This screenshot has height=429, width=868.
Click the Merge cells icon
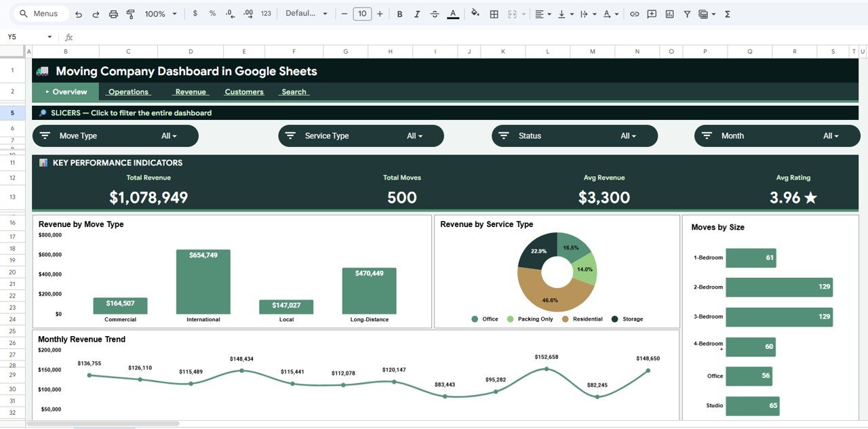pos(512,14)
